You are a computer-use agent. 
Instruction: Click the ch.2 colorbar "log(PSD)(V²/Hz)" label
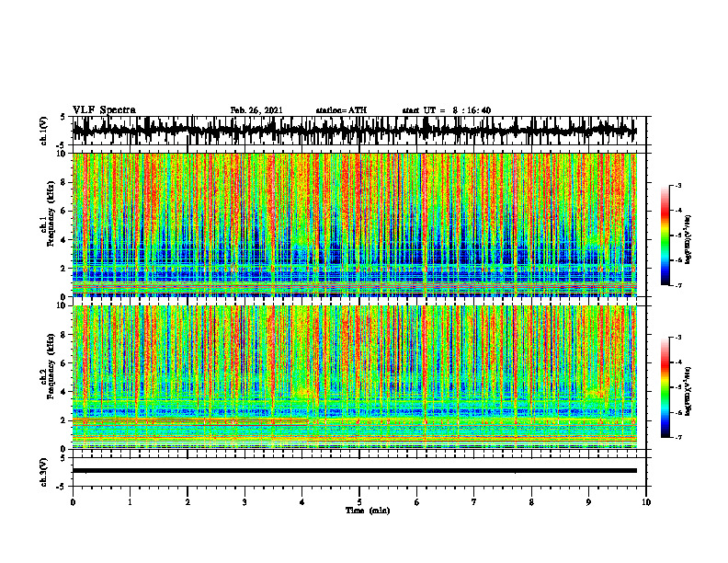[688, 391]
